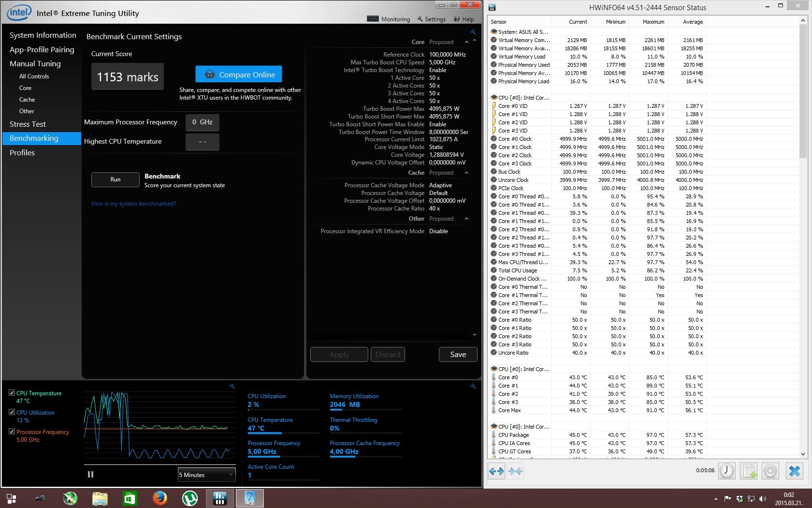Click the Compare Online button
The width and height of the screenshot is (812, 508).
pos(239,75)
